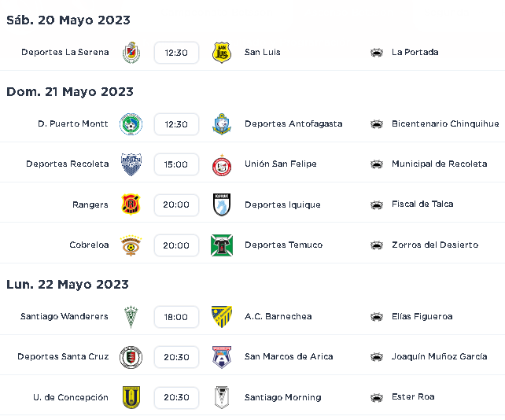Open the Santiago Morning team name
Viewport: 505px width, 420px height.
point(282,397)
